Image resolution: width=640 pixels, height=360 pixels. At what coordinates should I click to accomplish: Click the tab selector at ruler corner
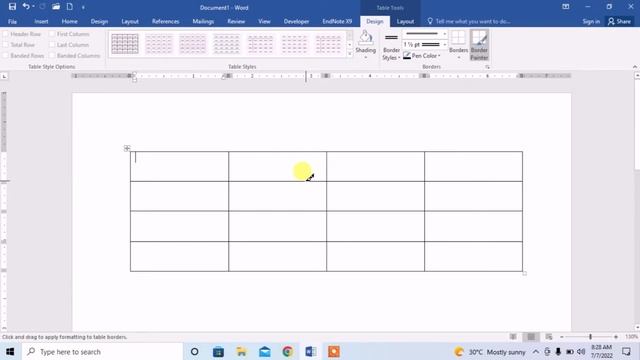click(x=4, y=76)
